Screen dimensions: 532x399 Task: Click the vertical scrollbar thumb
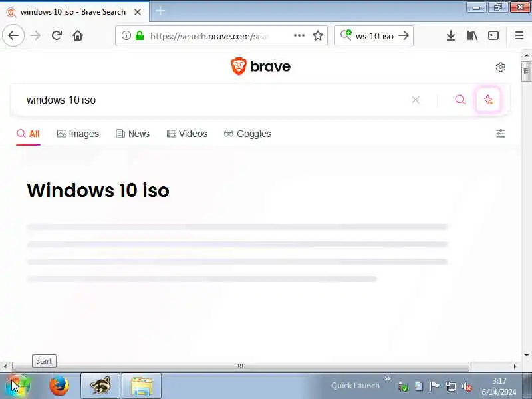pyautogui.click(x=526, y=71)
